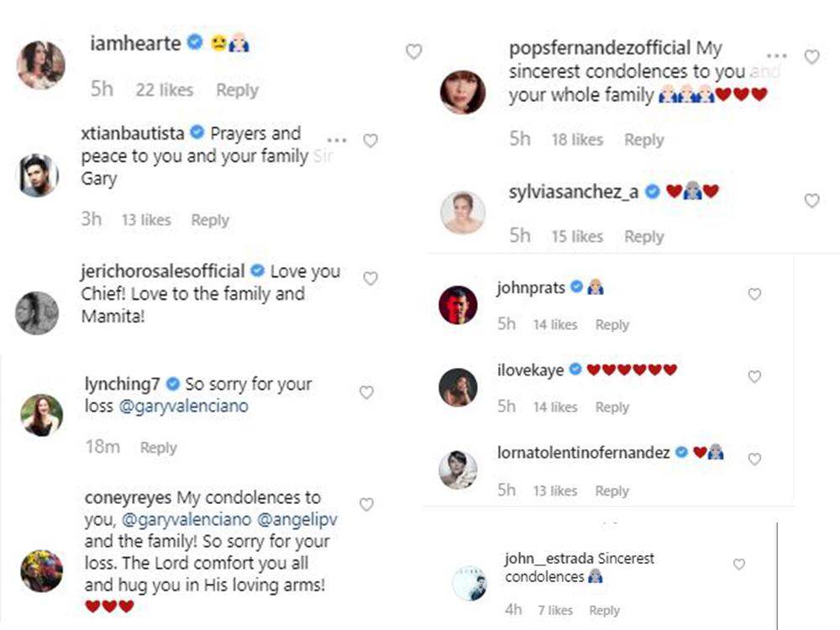Viewport: 840px width, 630px height.
Task: Like xtianbautista's comment heart icon
Action: [x=370, y=141]
